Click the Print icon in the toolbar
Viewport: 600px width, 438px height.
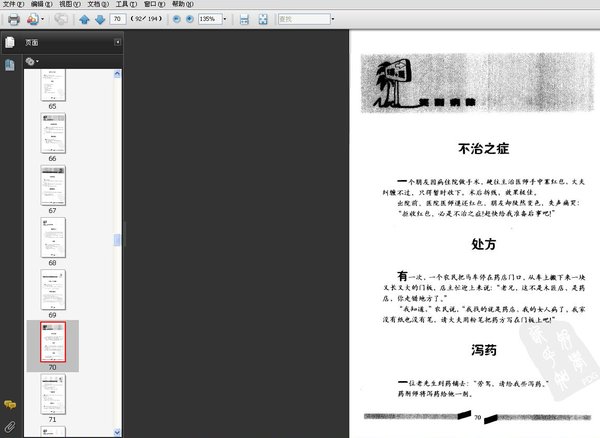(14, 19)
